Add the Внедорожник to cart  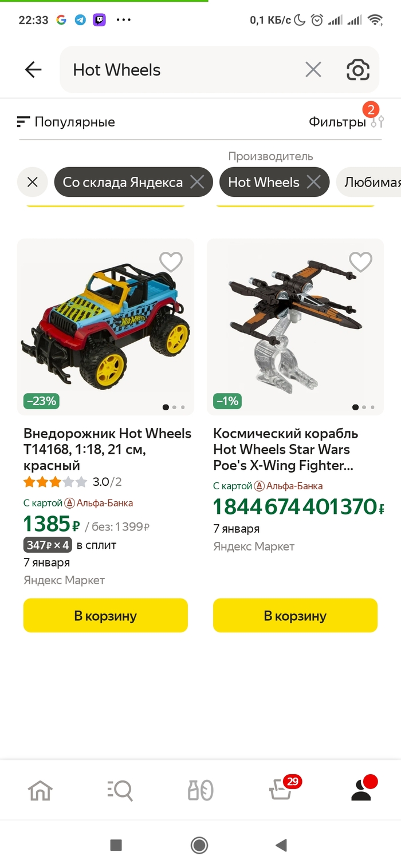[x=105, y=616]
